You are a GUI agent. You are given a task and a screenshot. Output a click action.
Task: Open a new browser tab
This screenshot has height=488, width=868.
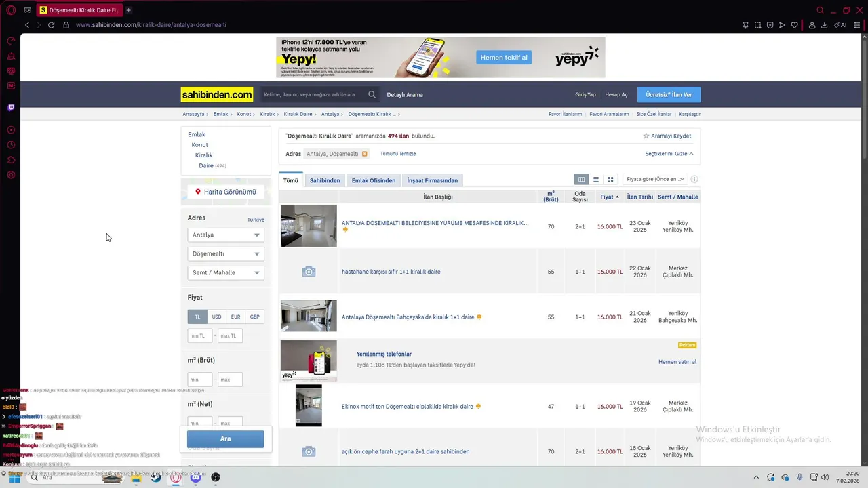pos(128,10)
